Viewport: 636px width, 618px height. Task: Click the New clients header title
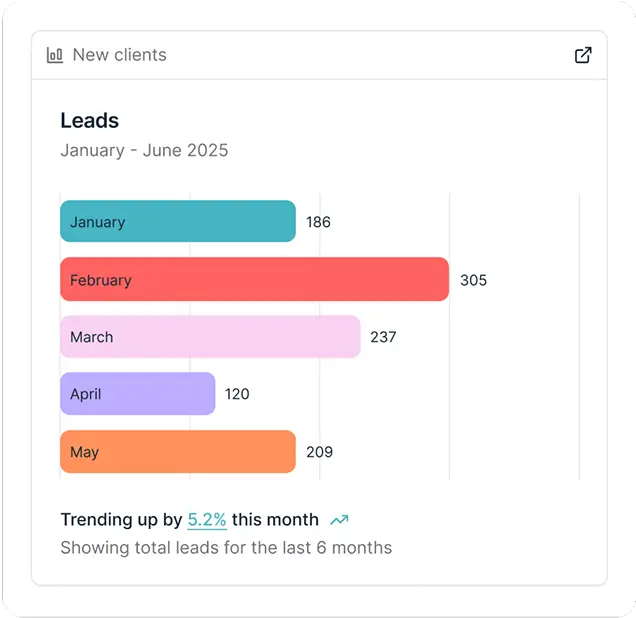pyautogui.click(x=119, y=55)
